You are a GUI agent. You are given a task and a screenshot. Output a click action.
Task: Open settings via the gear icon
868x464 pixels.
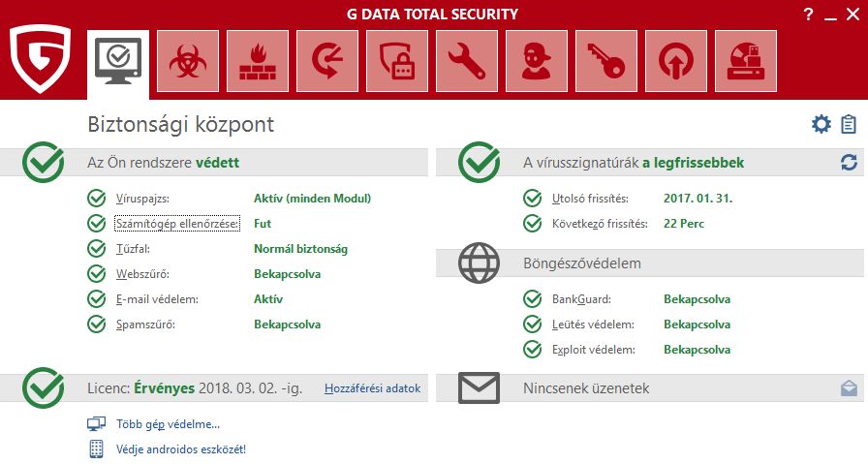[x=821, y=124]
